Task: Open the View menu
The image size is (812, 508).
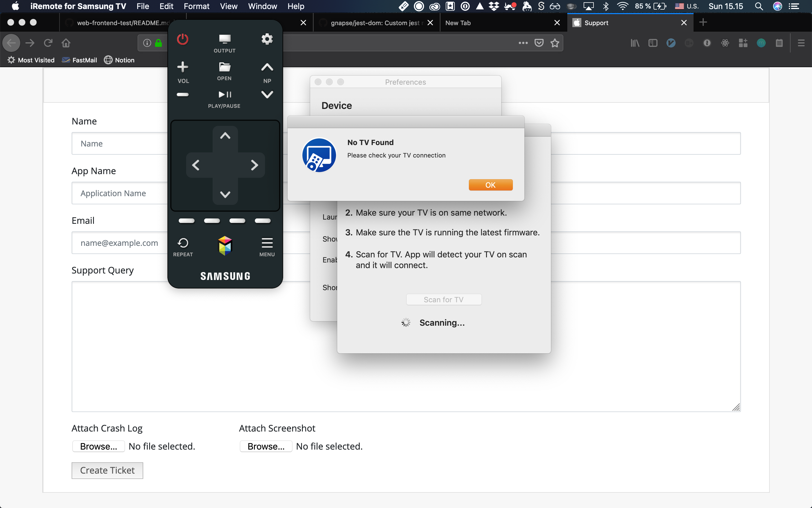Action: click(x=228, y=6)
